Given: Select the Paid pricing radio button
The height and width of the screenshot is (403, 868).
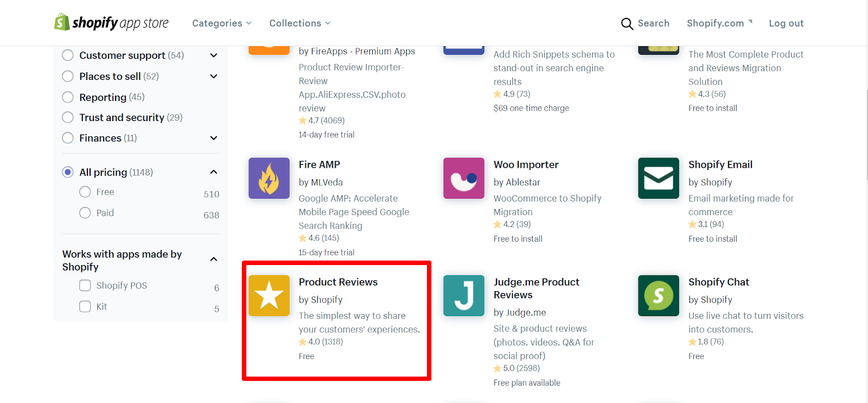Looking at the screenshot, I should tap(85, 213).
